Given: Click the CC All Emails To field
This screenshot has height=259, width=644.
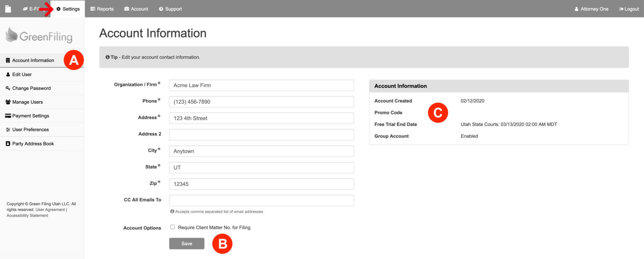Looking at the screenshot, I should click(261, 200).
